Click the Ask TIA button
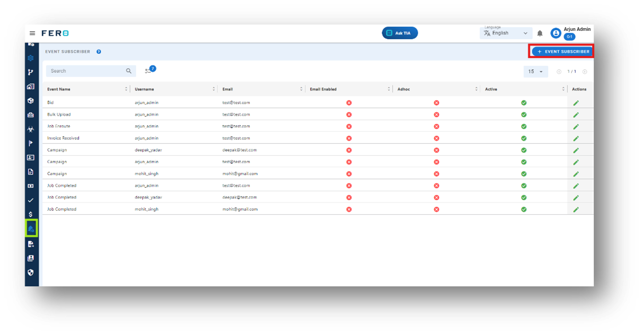 pyautogui.click(x=400, y=33)
